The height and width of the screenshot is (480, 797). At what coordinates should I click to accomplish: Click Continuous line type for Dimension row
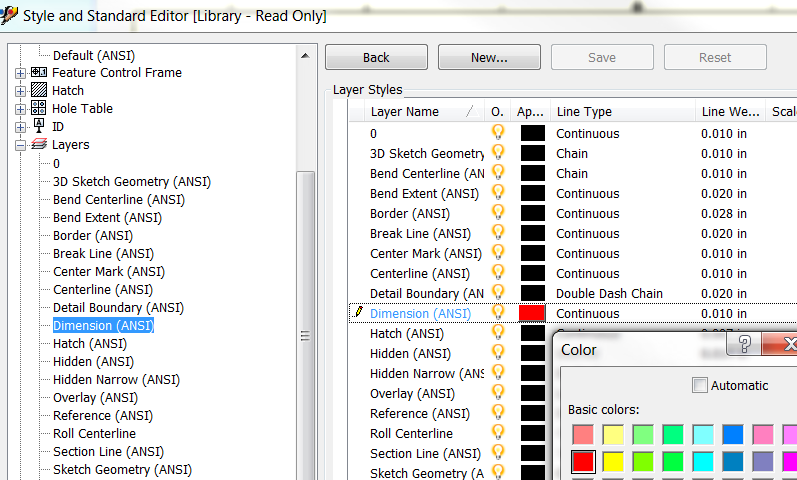coord(588,314)
